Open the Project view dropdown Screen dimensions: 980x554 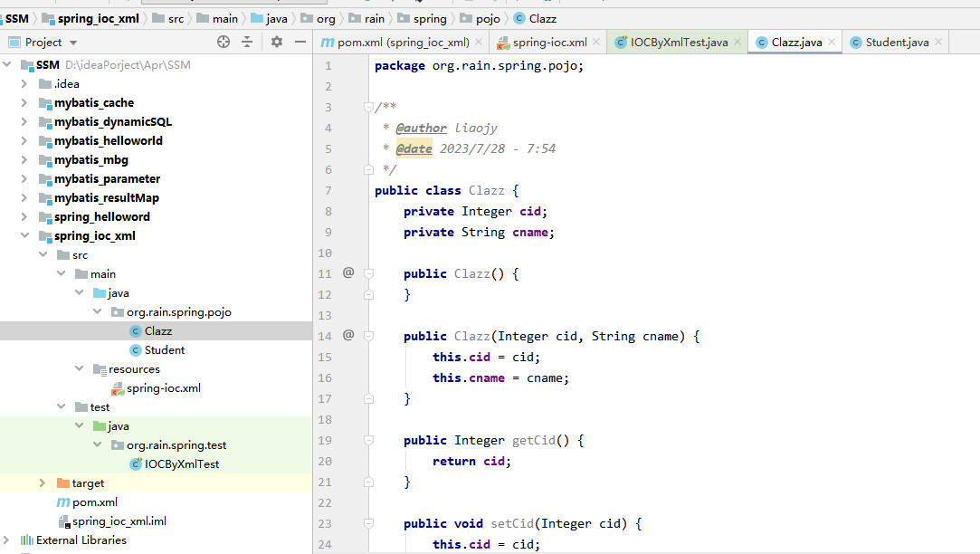(x=73, y=43)
